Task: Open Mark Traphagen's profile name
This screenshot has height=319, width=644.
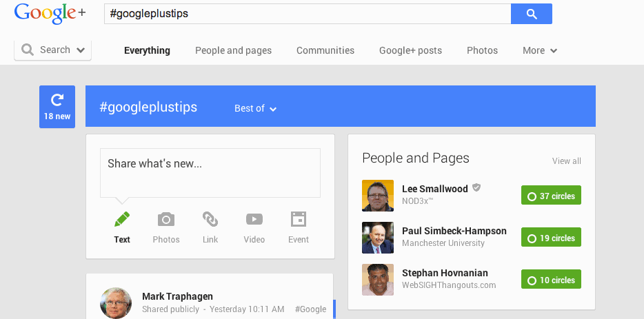Action: click(x=177, y=296)
